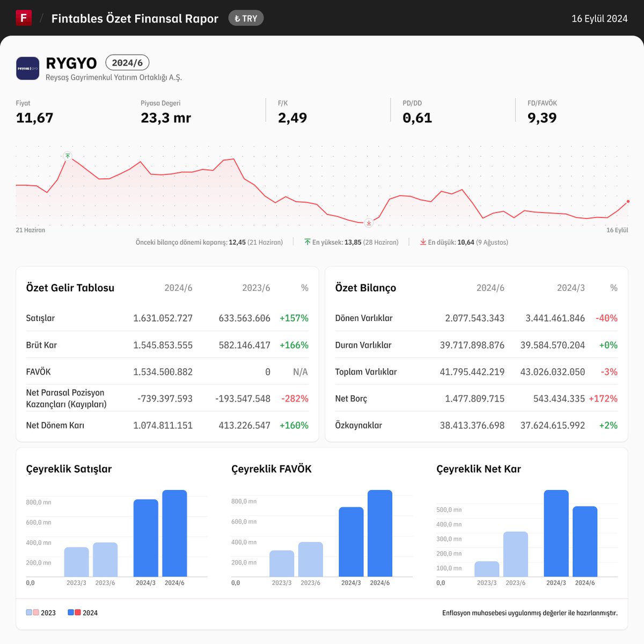Click the dark blue 2024 legend swatch
This screenshot has height=644, width=644.
pos(71,612)
